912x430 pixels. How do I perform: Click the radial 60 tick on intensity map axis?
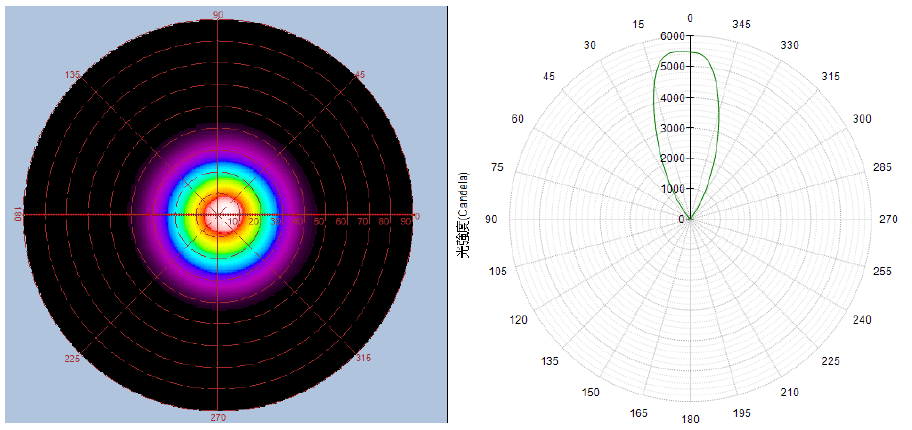pos(341,220)
